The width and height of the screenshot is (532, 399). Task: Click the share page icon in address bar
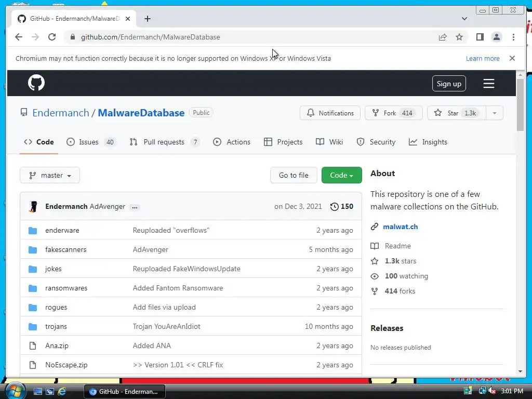coord(443,37)
